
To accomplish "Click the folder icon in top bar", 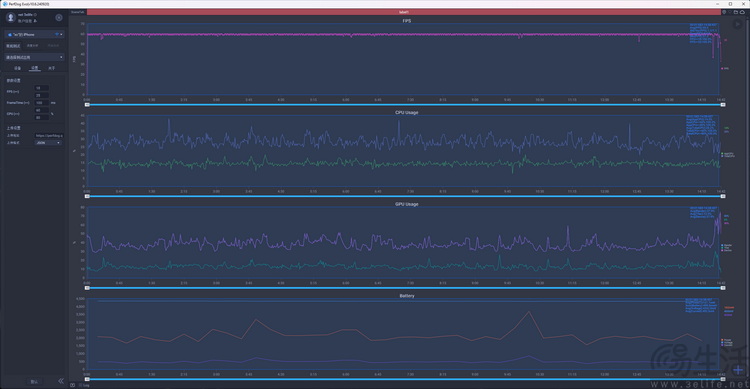I will pyautogui.click(x=736, y=12).
